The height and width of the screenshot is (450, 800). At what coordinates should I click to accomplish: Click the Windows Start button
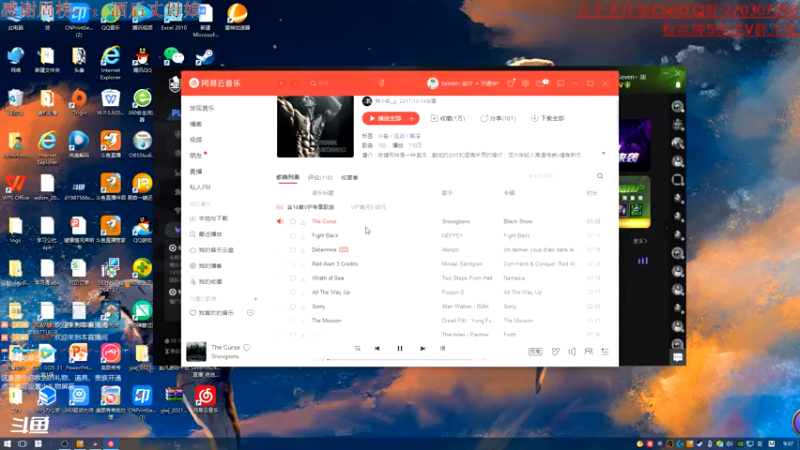coord(7,444)
